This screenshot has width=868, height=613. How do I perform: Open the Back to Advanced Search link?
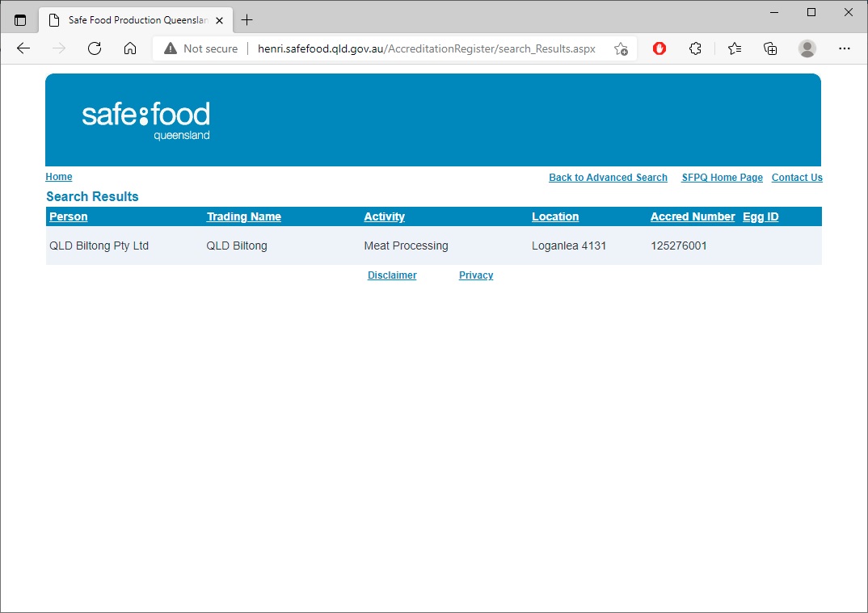pos(608,178)
